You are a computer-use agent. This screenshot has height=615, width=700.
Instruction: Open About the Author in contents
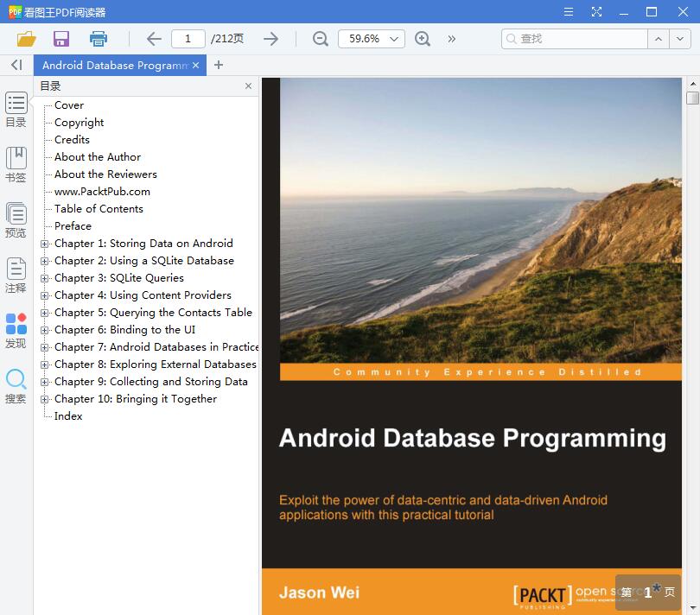click(98, 157)
